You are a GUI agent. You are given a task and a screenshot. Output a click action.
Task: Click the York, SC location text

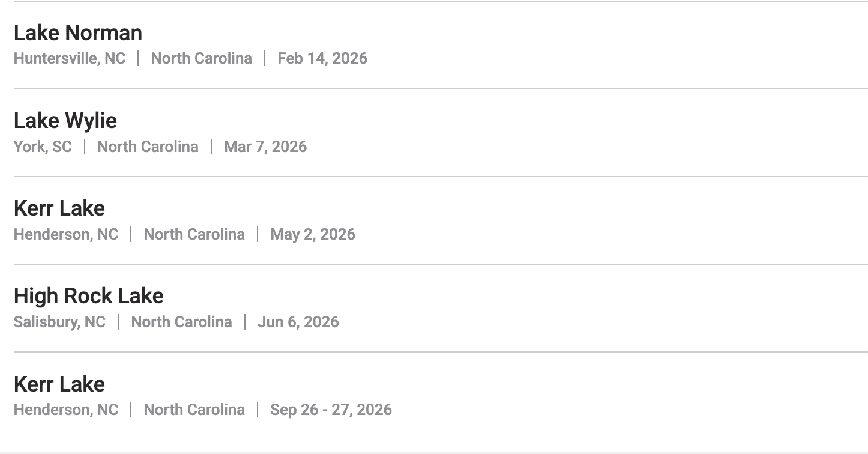[x=43, y=147]
